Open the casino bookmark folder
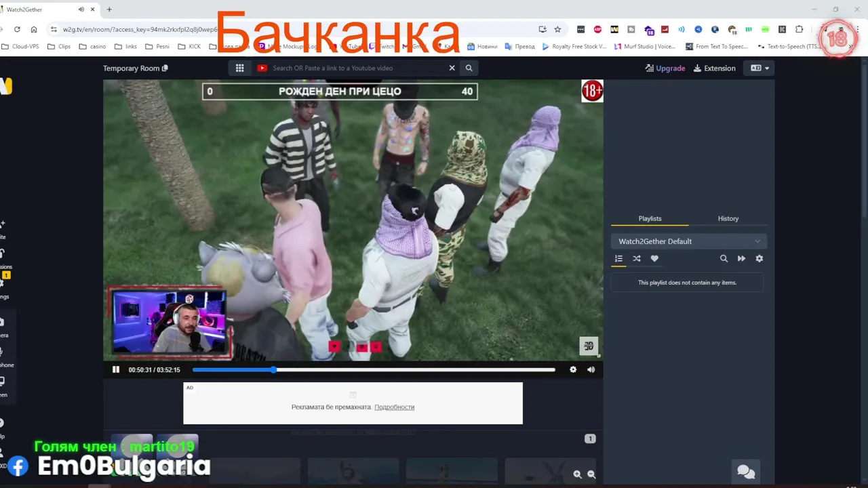Viewport: 868px width, 488px height. (x=92, y=47)
